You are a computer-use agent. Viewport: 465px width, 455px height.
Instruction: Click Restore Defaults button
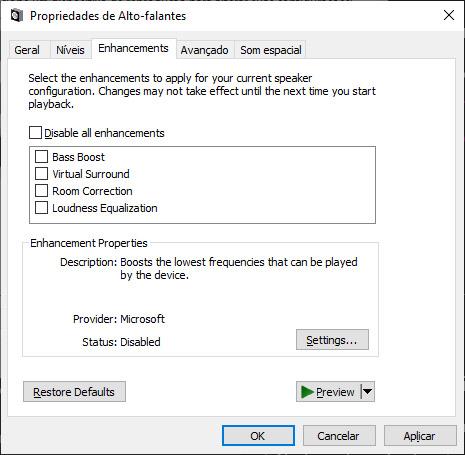click(x=74, y=392)
